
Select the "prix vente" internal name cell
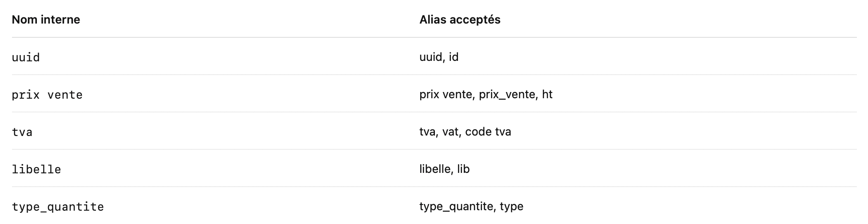[47, 95]
